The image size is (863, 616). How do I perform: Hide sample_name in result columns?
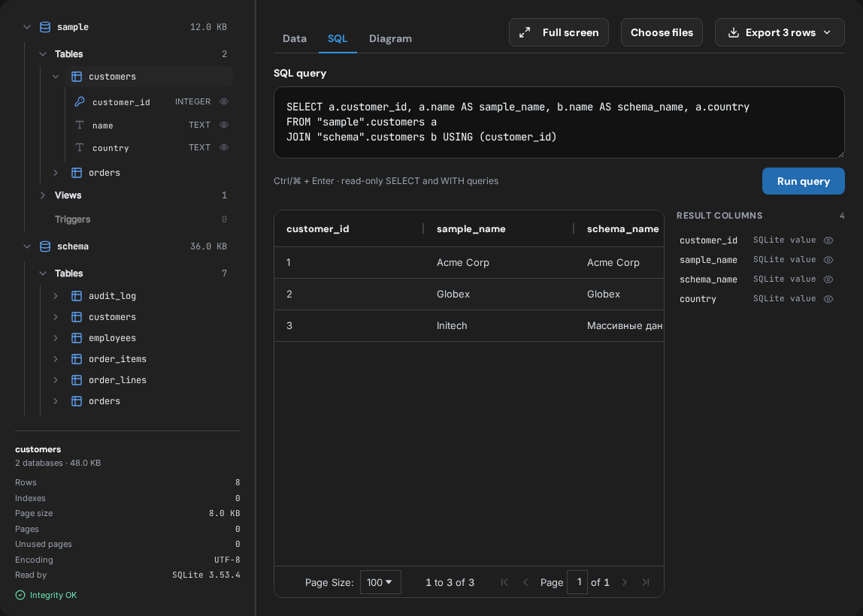pyautogui.click(x=828, y=260)
